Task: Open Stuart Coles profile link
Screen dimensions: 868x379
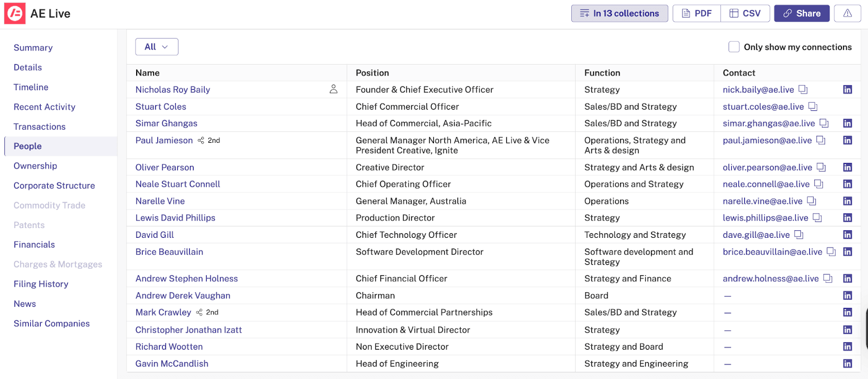Action: point(161,106)
